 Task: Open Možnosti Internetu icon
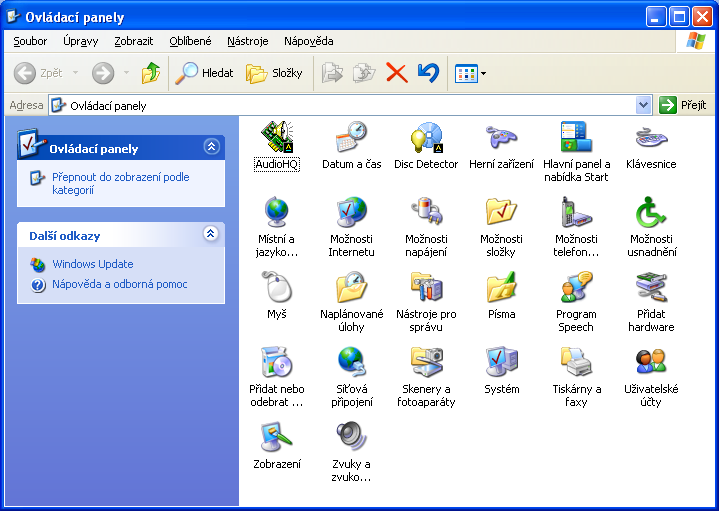click(351, 212)
